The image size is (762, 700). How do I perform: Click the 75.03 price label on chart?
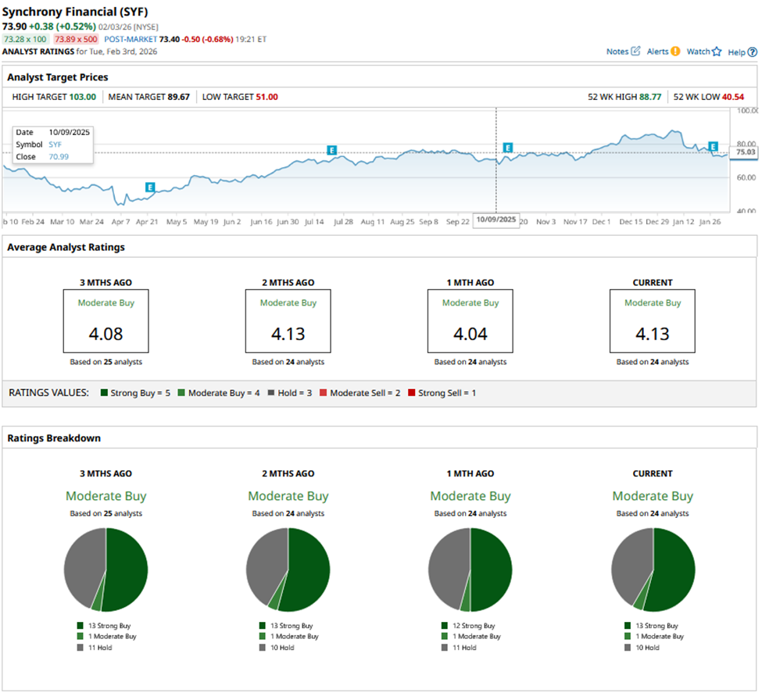click(745, 152)
